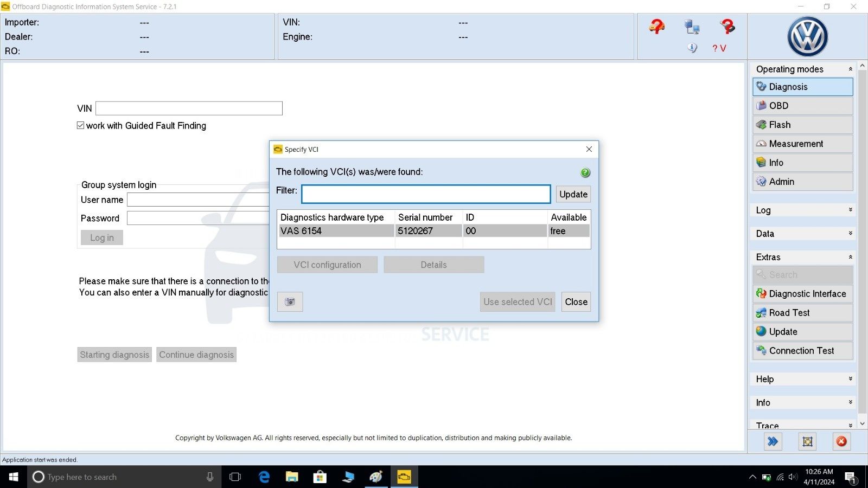Click VCI configuration button
This screenshot has height=488, width=868.
327,265
